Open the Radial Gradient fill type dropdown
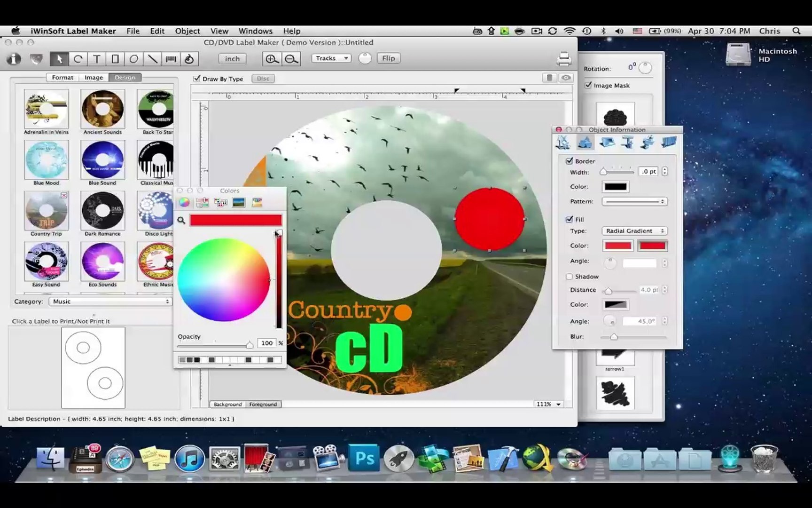The width and height of the screenshot is (812, 508). 634,231
